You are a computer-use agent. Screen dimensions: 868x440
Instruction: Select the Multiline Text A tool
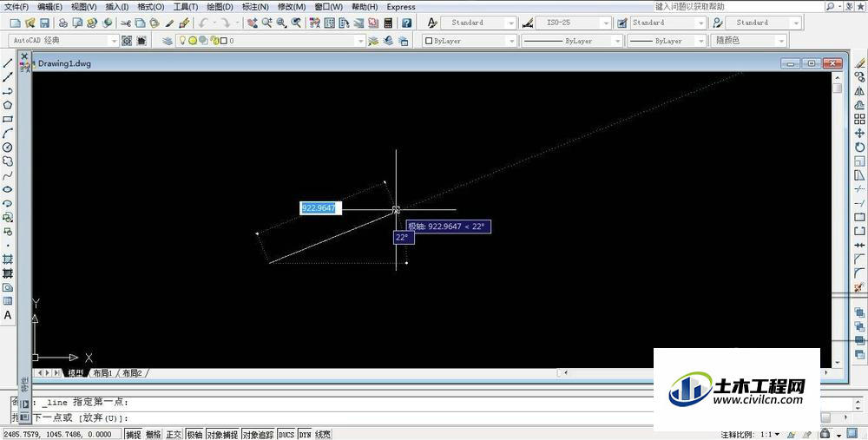tap(8, 315)
